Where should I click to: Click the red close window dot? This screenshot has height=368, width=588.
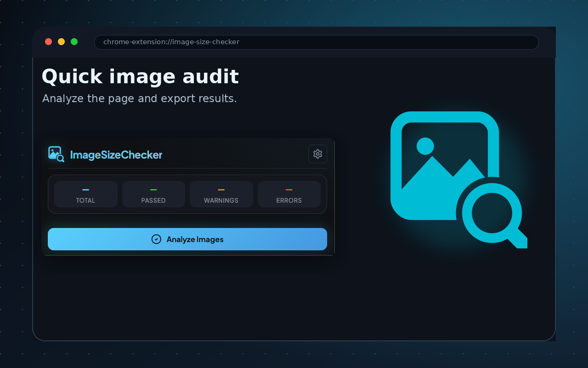click(x=48, y=42)
